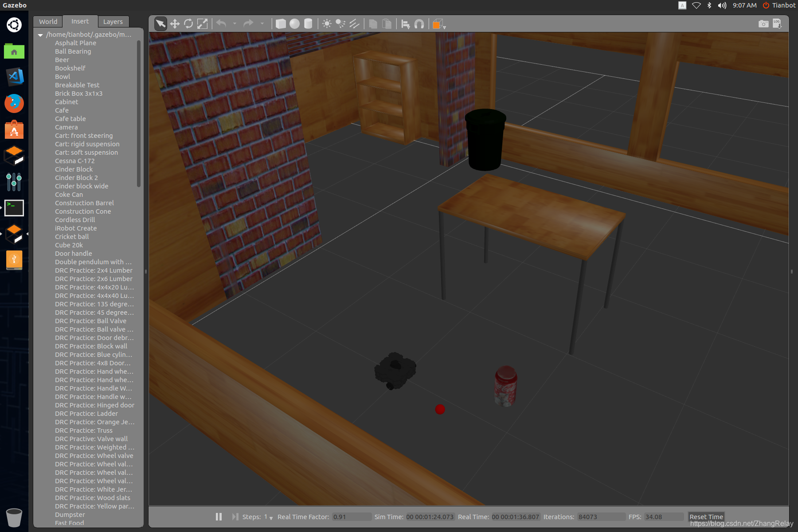Add a directional light
Image resolution: width=798 pixels, height=532 pixels.
354,23
